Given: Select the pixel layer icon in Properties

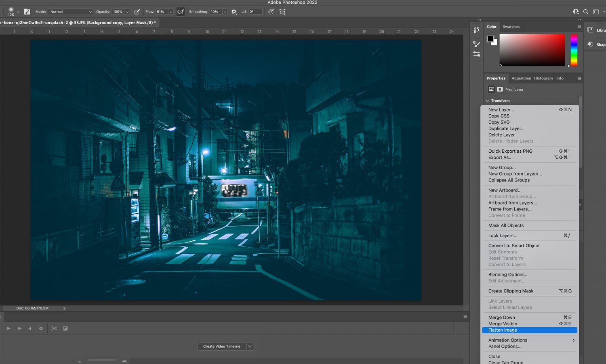Looking at the screenshot, I should click(491, 89).
